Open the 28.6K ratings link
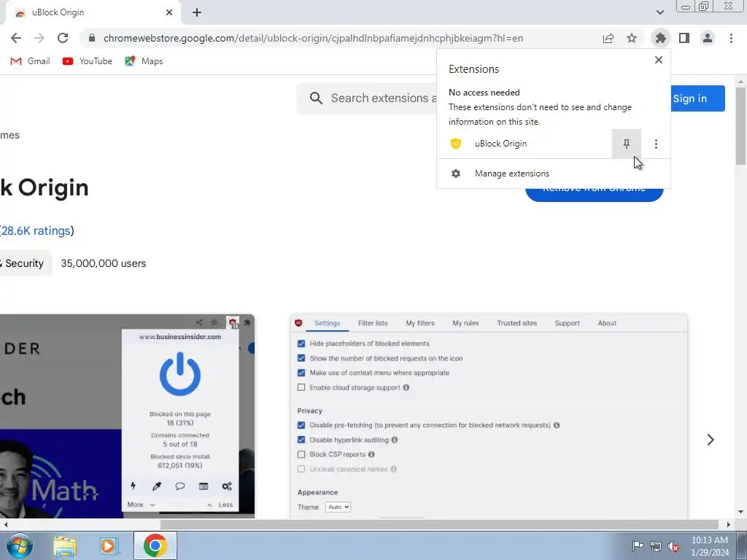Image resolution: width=747 pixels, height=560 pixels. click(x=36, y=231)
